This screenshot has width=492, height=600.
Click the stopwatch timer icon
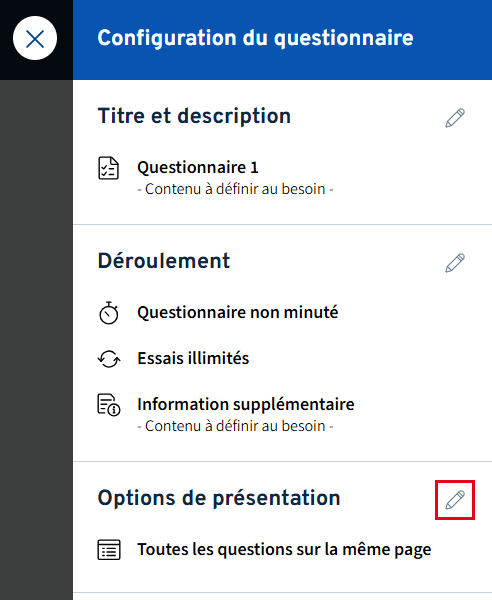coord(109,313)
